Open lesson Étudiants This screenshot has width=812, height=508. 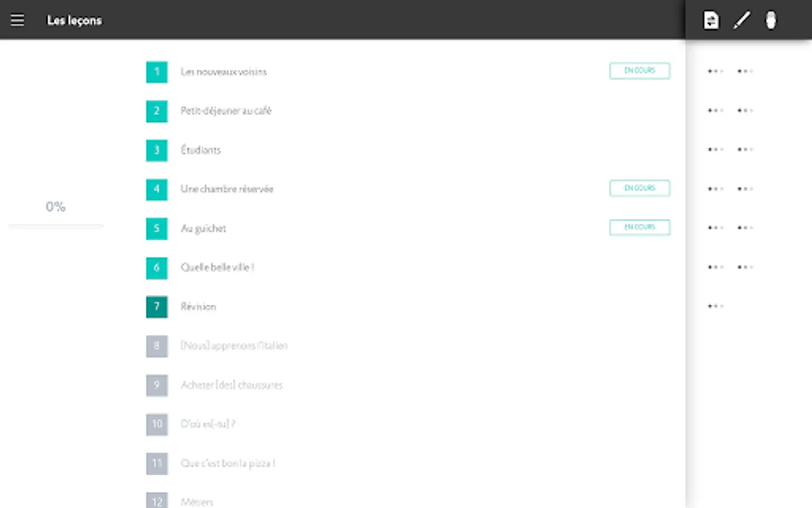[201, 150]
